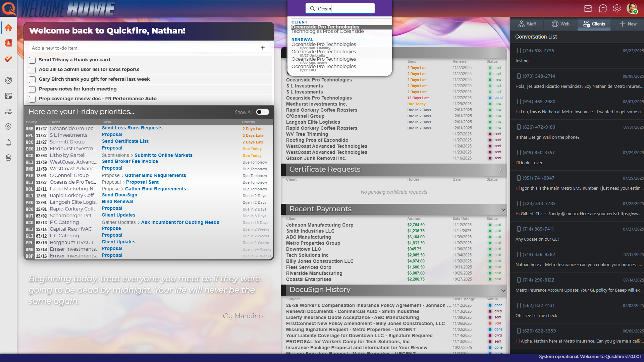Switch to the Staff tab

point(527,24)
